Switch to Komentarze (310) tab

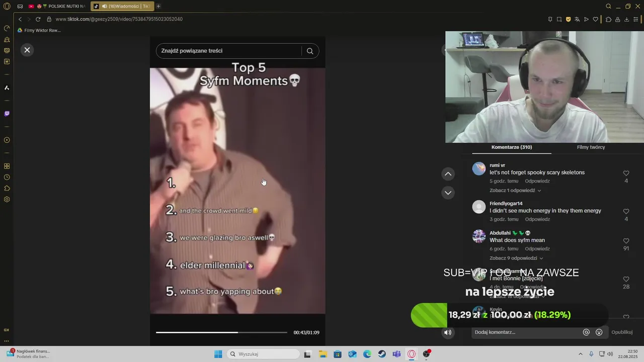point(512,147)
